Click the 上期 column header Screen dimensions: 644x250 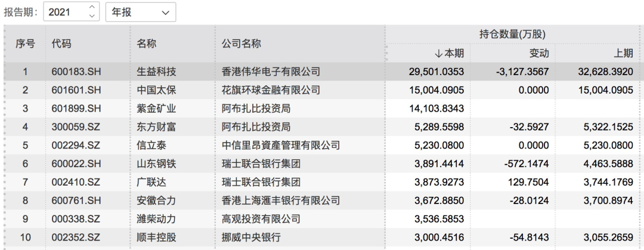coord(624,54)
